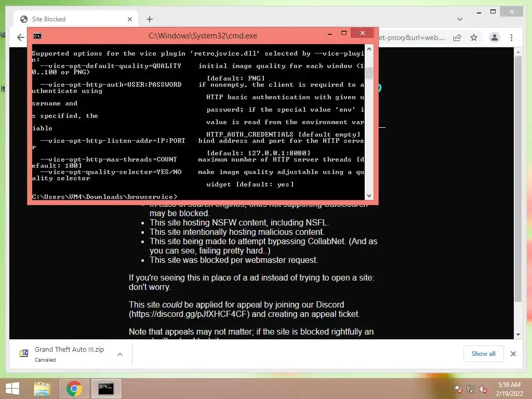Open Chrome three-dot menu
The width and height of the screenshot is (532, 399).
[511, 37]
